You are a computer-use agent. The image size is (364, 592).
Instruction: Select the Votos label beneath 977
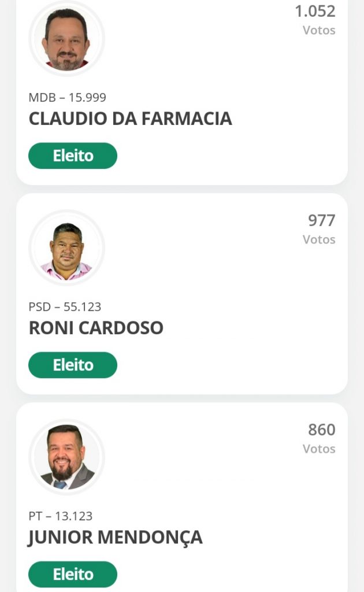319,239
